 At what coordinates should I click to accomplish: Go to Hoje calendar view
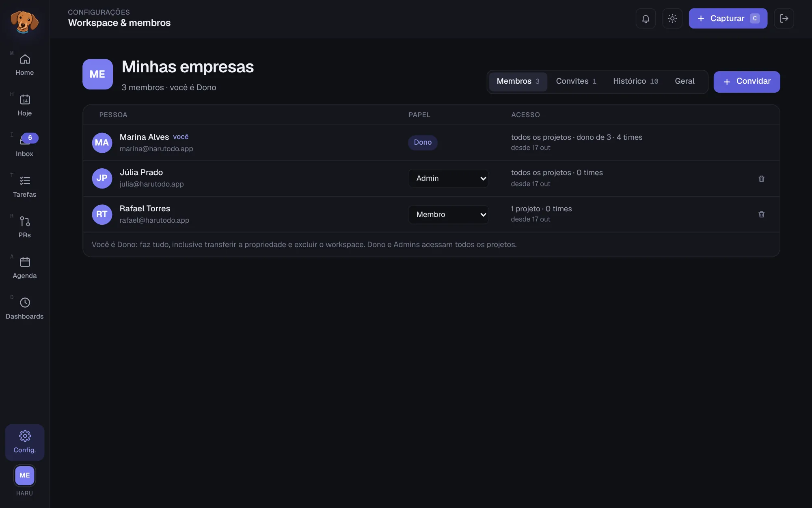click(25, 106)
